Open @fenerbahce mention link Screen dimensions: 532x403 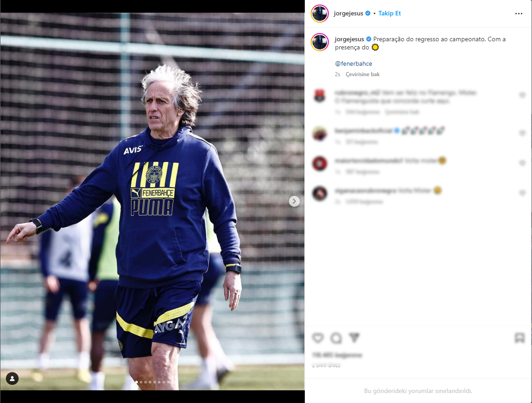(354, 63)
